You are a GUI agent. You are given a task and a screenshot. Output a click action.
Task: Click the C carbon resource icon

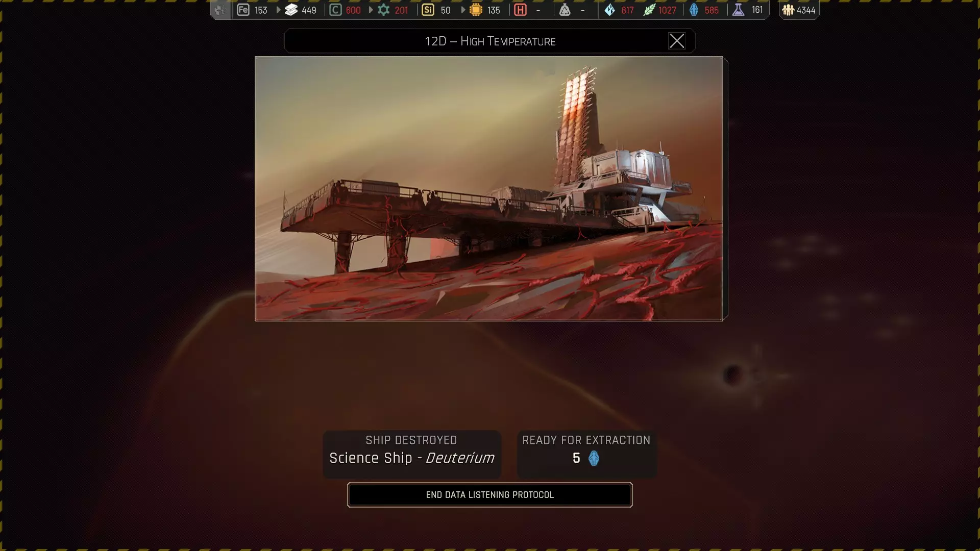click(x=335, y=10)
